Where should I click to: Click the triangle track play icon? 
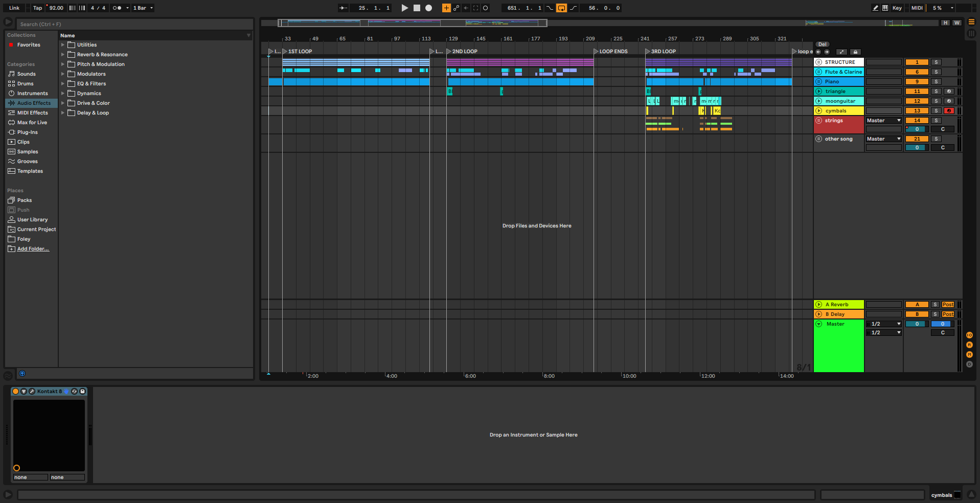coord(819,92)
